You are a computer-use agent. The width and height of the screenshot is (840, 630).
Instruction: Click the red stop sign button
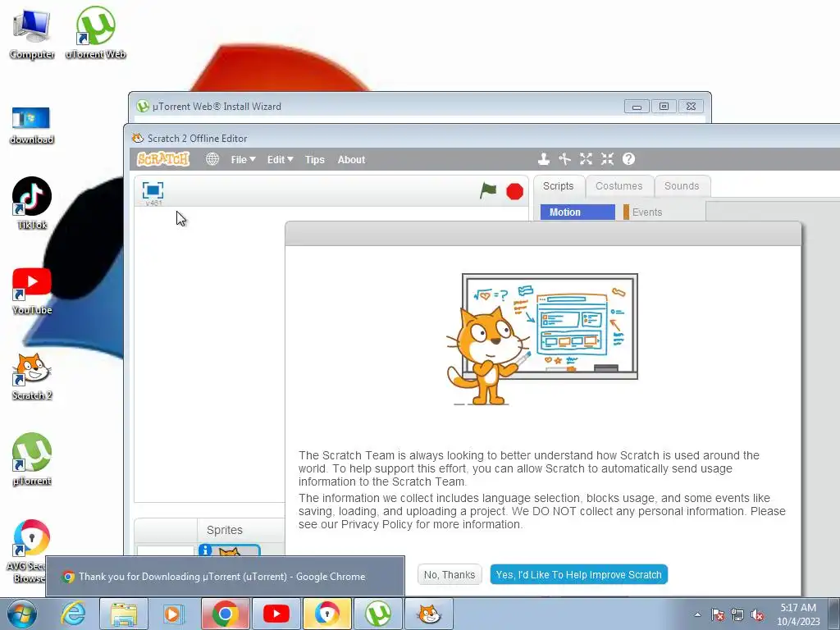click(x=514, y=191)
